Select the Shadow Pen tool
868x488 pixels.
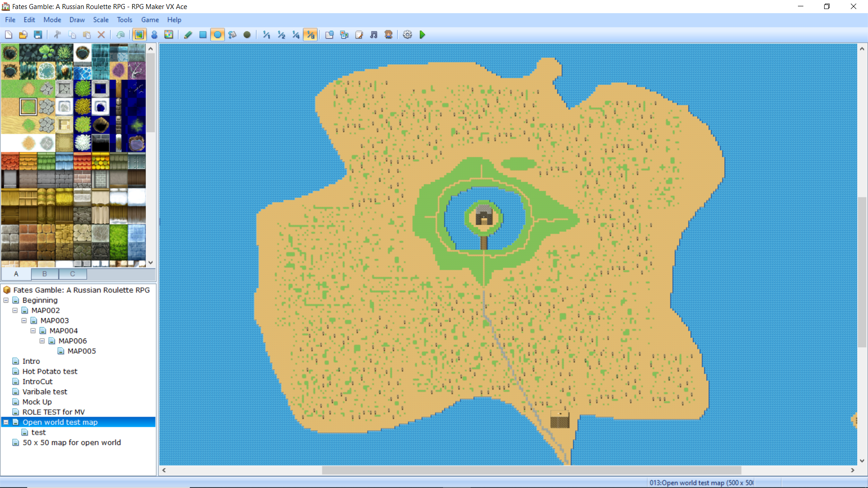pyautogui.click(x=247, y=35)
